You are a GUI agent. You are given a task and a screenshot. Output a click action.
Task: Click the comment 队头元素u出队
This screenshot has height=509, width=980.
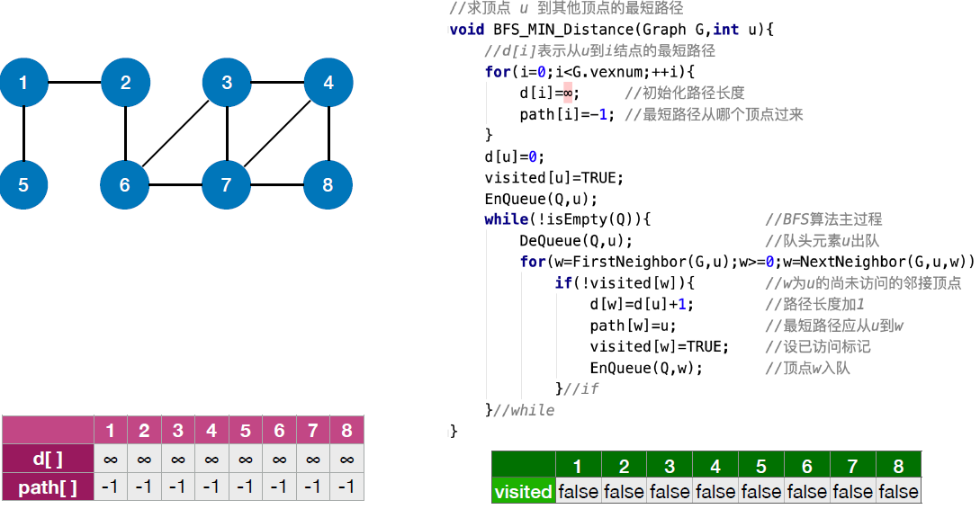click(823, 240)
